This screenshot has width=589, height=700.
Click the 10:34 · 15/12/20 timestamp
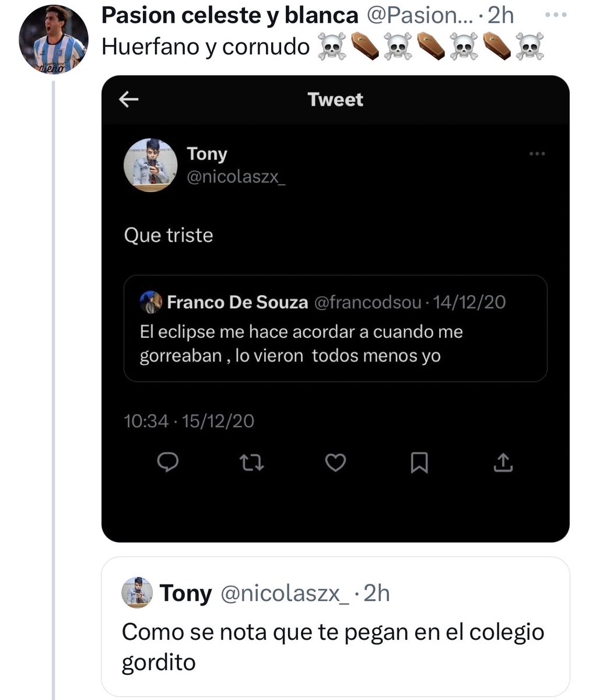(x=189, y=421)
